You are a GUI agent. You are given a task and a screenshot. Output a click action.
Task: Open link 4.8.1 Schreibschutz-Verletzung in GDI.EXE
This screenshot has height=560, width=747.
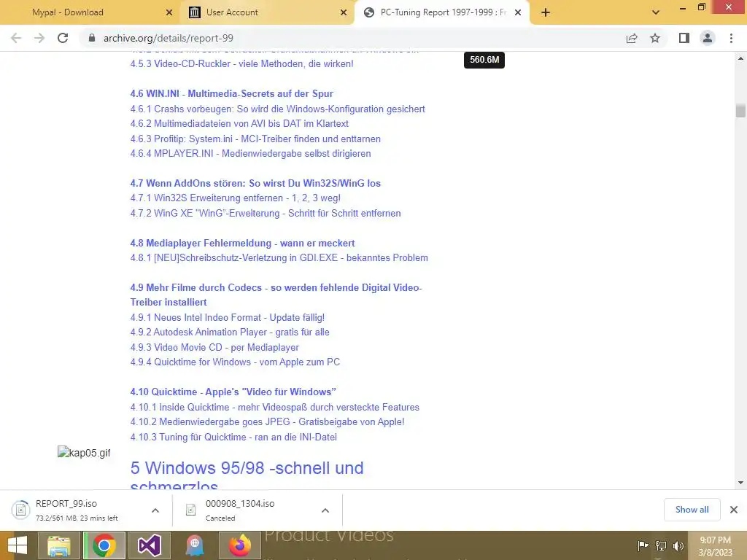tap(279, 258)
